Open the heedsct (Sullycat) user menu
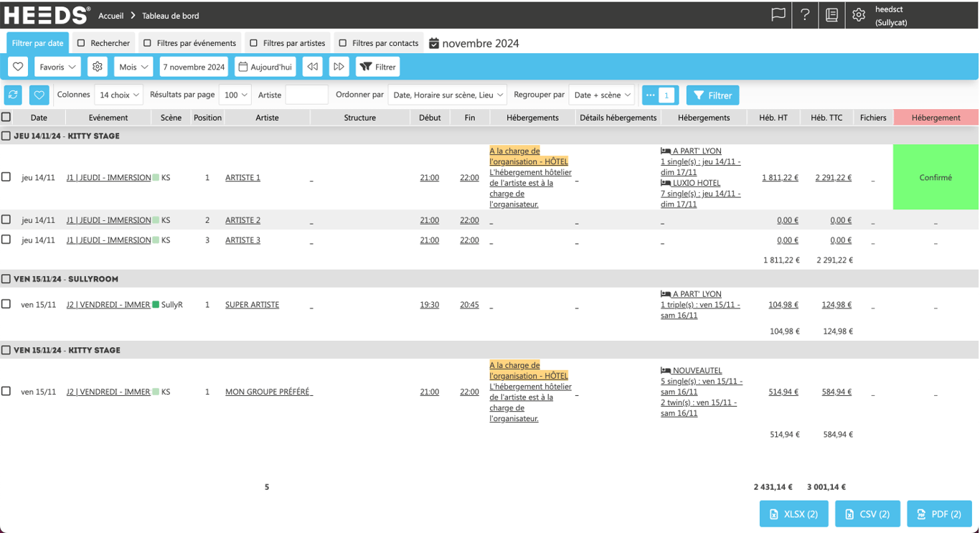Viewport: 980px width, 533px height. (x=892, y=15)
